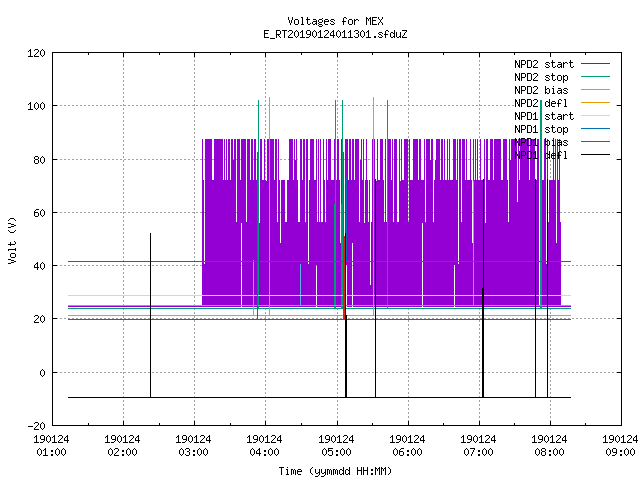Click the x-axis tick 190124 02:00
Image resolution: width=640 pixels, height=480 pixels.
point(122,446)
